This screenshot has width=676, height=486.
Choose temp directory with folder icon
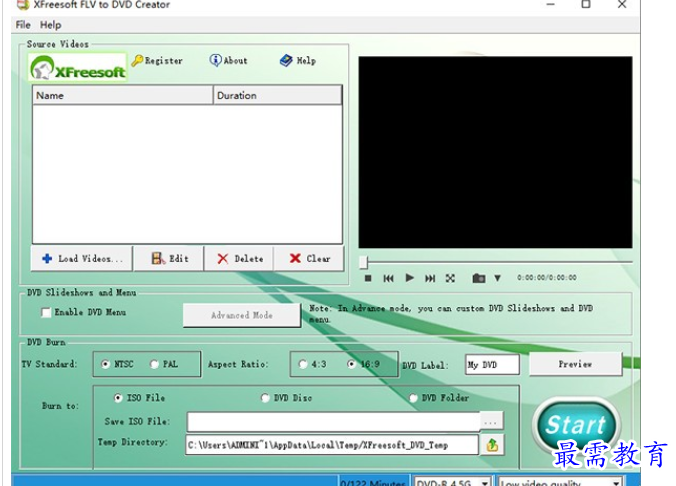click(x=492, y=445)
